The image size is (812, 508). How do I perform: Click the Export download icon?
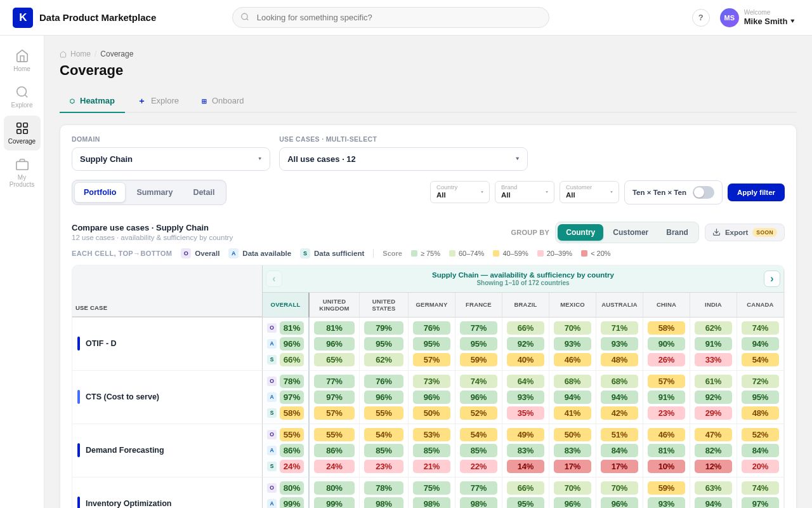click(717, 232)
